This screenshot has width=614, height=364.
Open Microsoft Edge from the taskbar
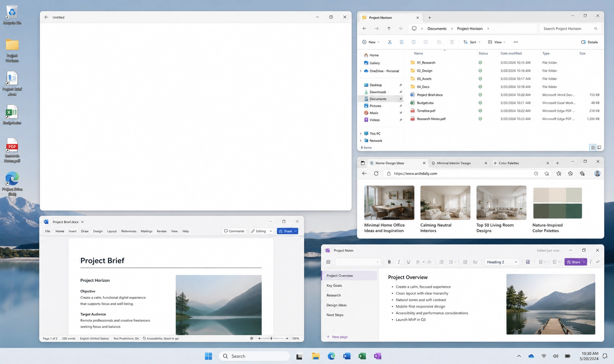click(x=331, y=356)
